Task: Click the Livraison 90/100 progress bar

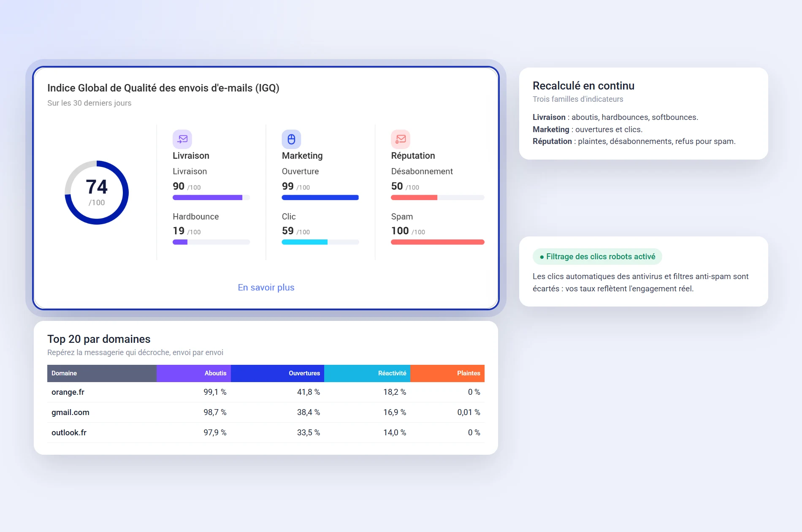Action: pyautogui.click(x=211, y=198)
